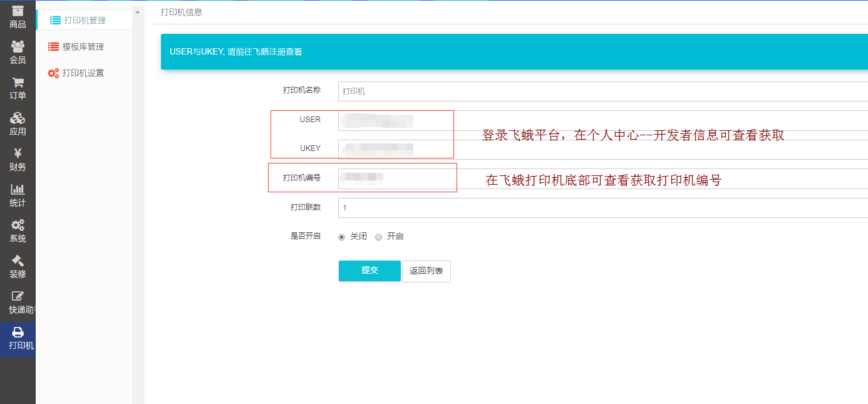Click the 提交 submit button

pos(369,271)
